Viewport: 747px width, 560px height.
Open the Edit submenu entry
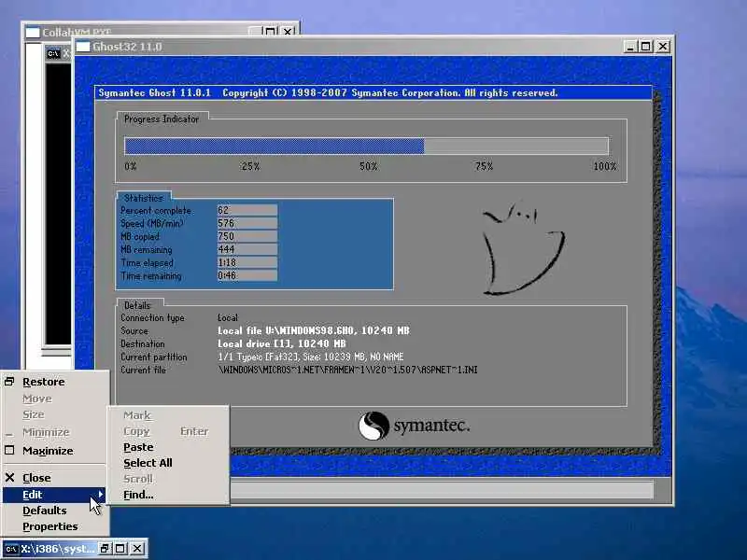coord(55,495)
